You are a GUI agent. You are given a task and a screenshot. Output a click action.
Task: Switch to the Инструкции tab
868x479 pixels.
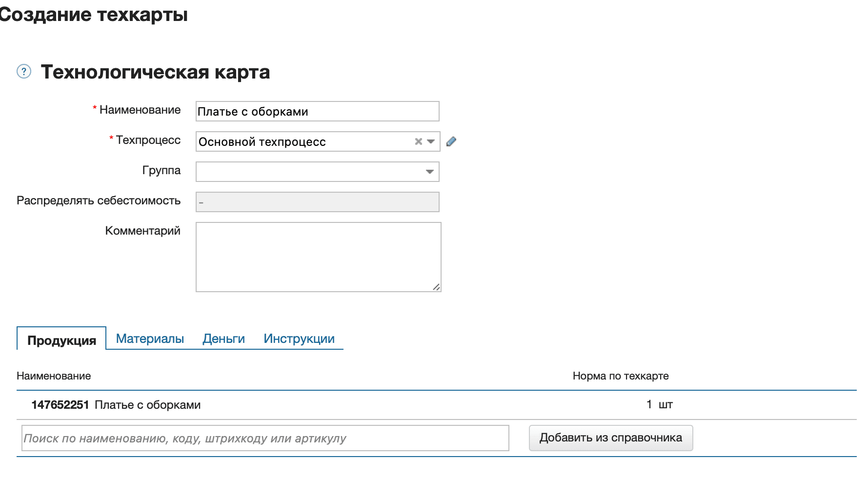[x=300, y=338]
